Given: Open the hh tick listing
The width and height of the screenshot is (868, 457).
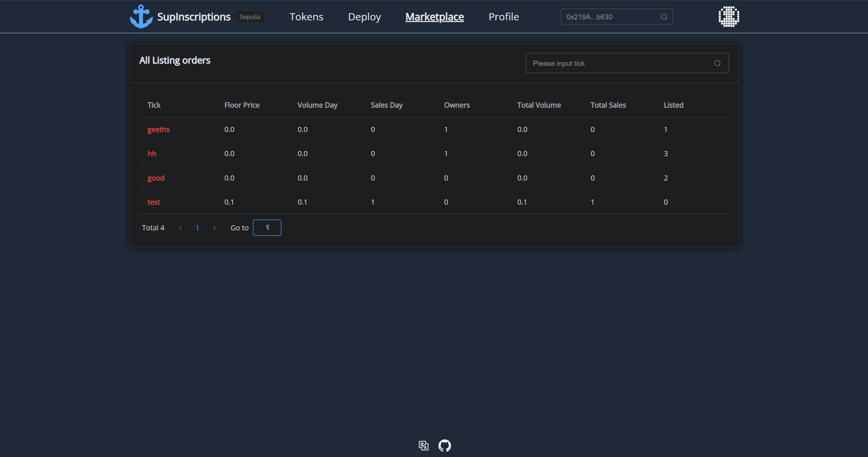Looking at the screenshot, I should click(152, 154).
